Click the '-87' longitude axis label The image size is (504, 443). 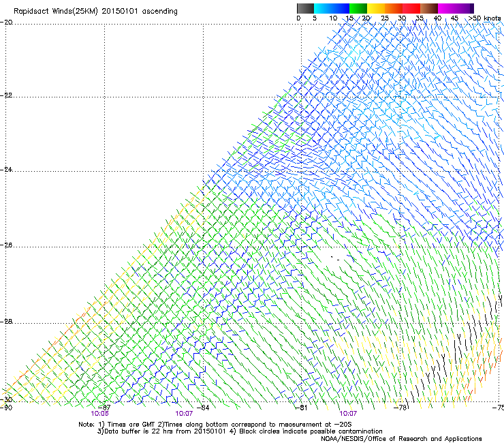tap(104, 408)
